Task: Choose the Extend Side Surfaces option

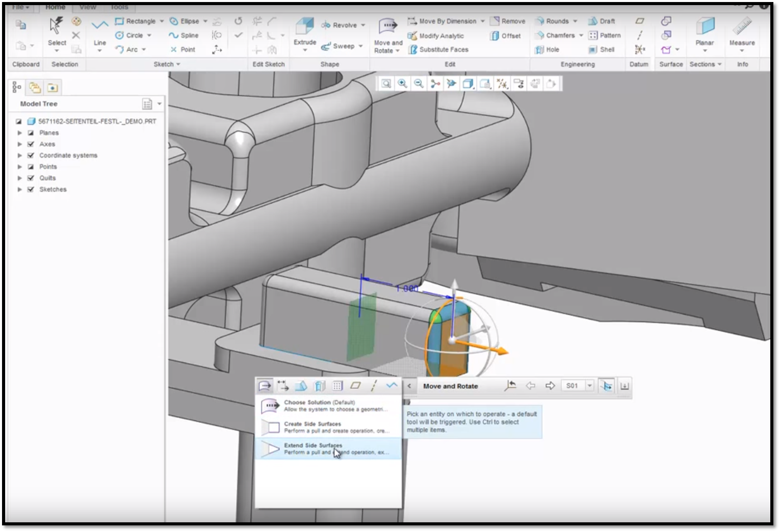Action: click(328, 448)
